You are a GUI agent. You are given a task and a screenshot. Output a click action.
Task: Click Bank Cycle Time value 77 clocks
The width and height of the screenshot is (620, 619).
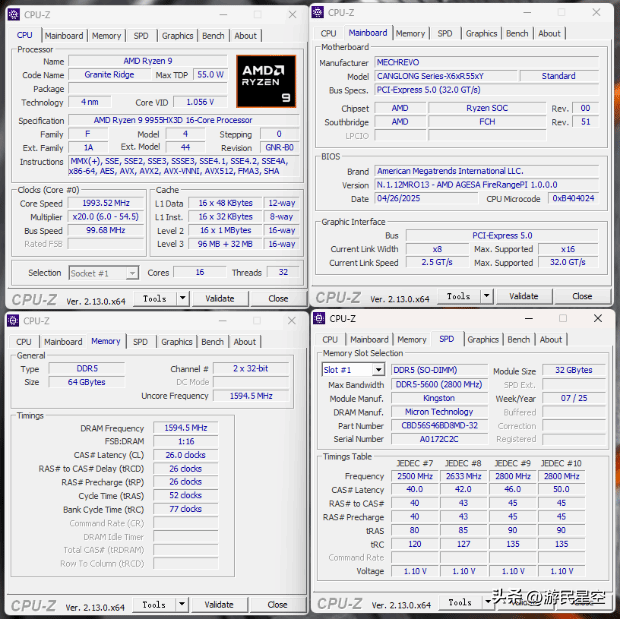(x=185, y=509)
